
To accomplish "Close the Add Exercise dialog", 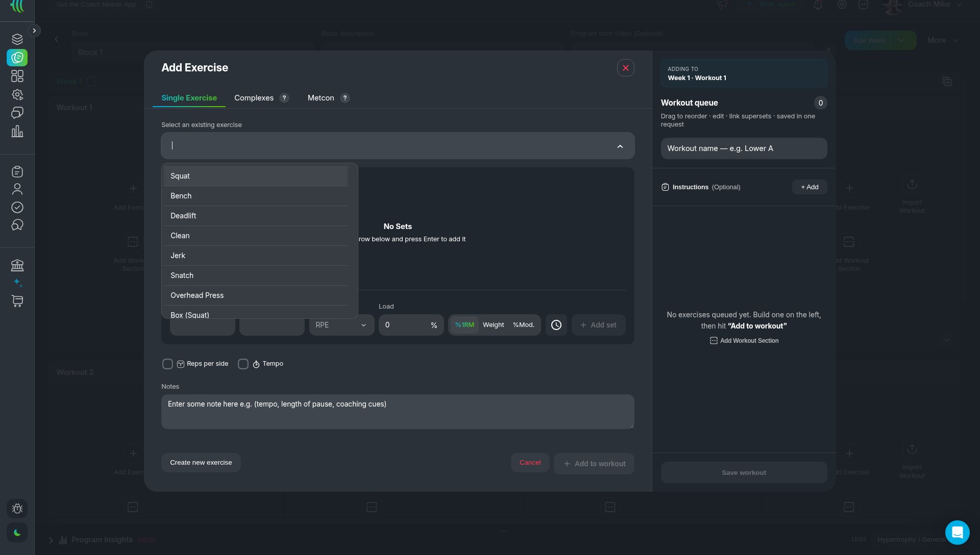I will click(625, 68).
